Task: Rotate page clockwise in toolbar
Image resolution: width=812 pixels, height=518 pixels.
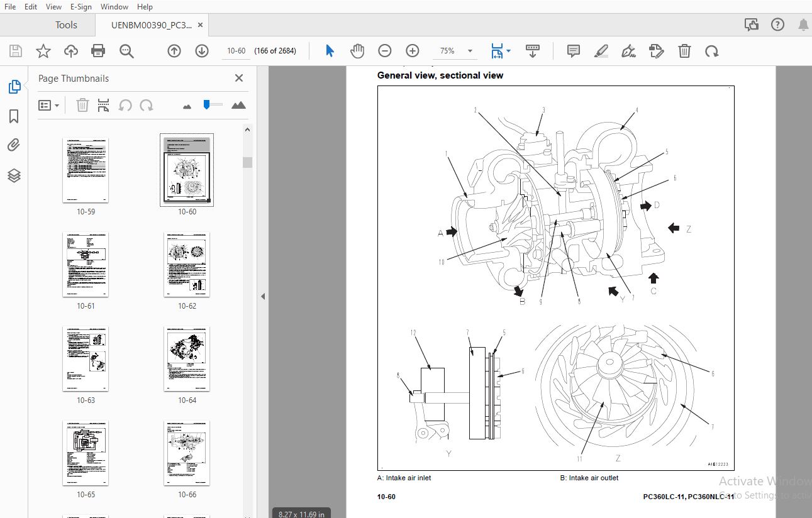Action: (x=712, y=51)
